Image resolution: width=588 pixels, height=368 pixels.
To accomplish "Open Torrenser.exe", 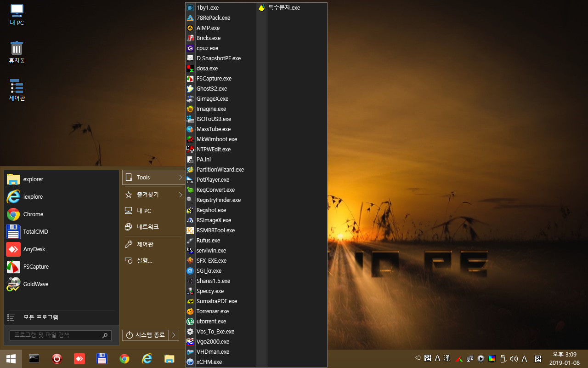I will [221, 311].
